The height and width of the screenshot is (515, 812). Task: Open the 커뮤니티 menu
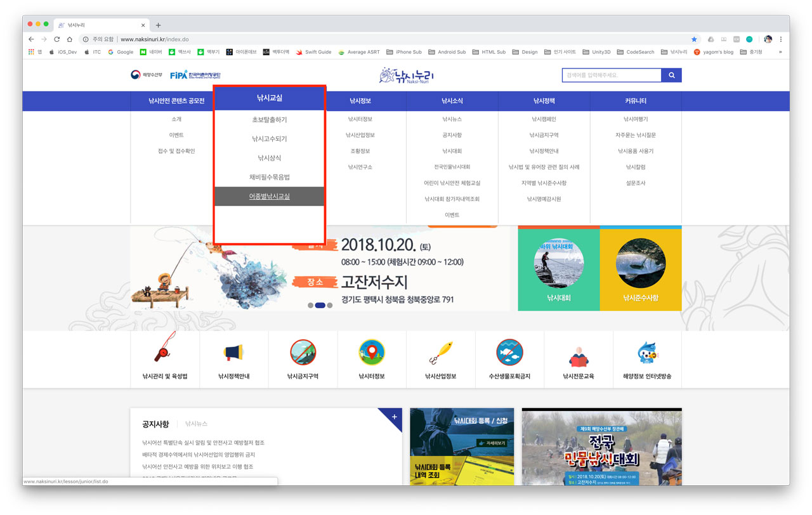click(636, 100)
